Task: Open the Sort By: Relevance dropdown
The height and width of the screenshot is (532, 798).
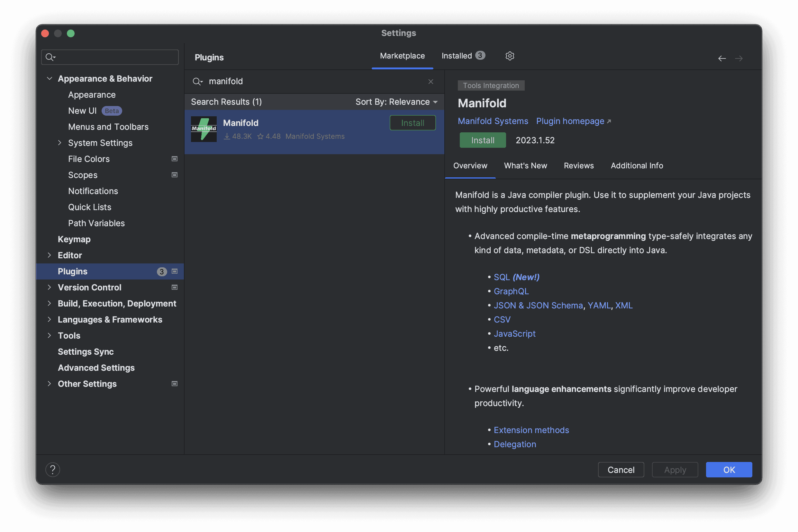Action: (x=396, y=102)
